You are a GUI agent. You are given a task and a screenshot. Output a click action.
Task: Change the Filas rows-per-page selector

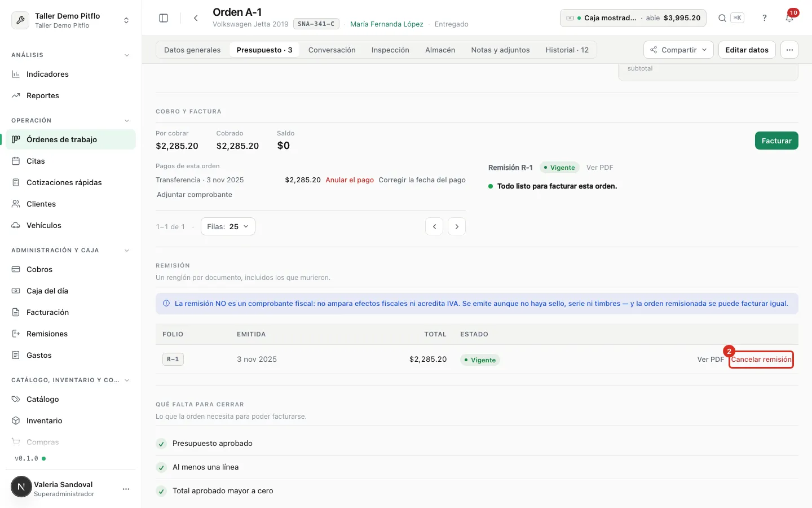(x=228, y=226)
